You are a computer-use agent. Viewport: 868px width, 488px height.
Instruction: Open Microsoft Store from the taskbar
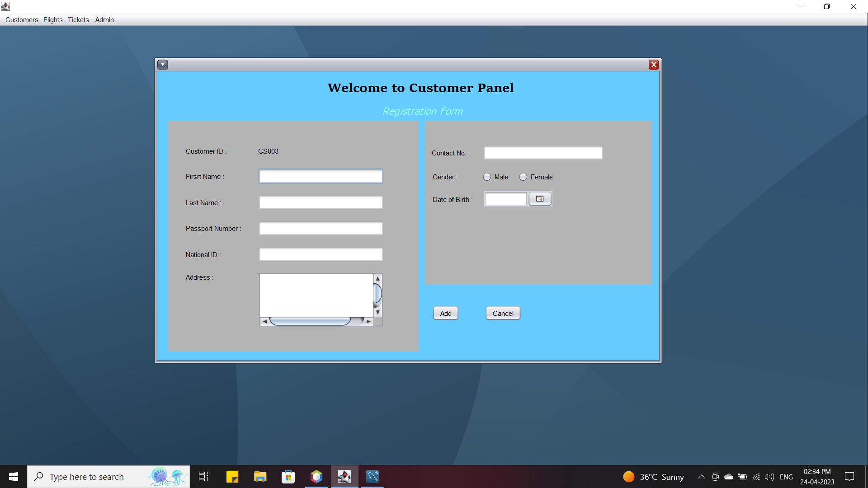[x=288, y=477]
